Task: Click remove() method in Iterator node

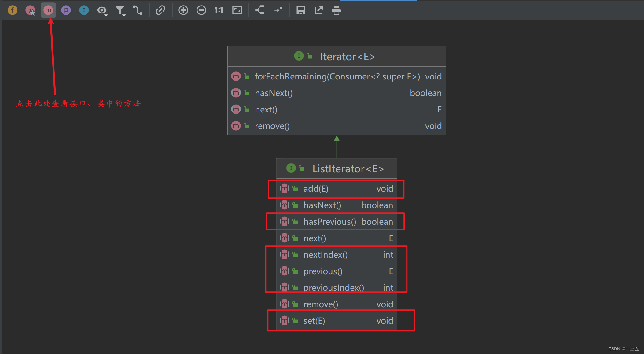Action: click(x=337, y=126)
